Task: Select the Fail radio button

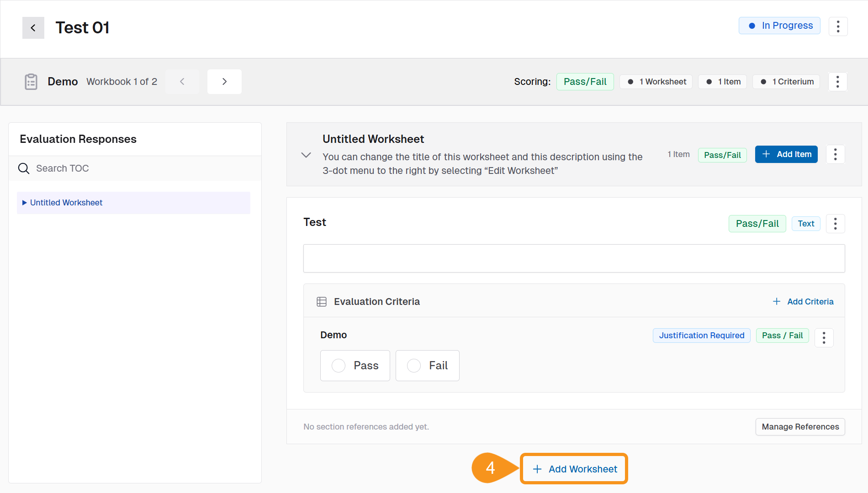Action: point(414,365)
